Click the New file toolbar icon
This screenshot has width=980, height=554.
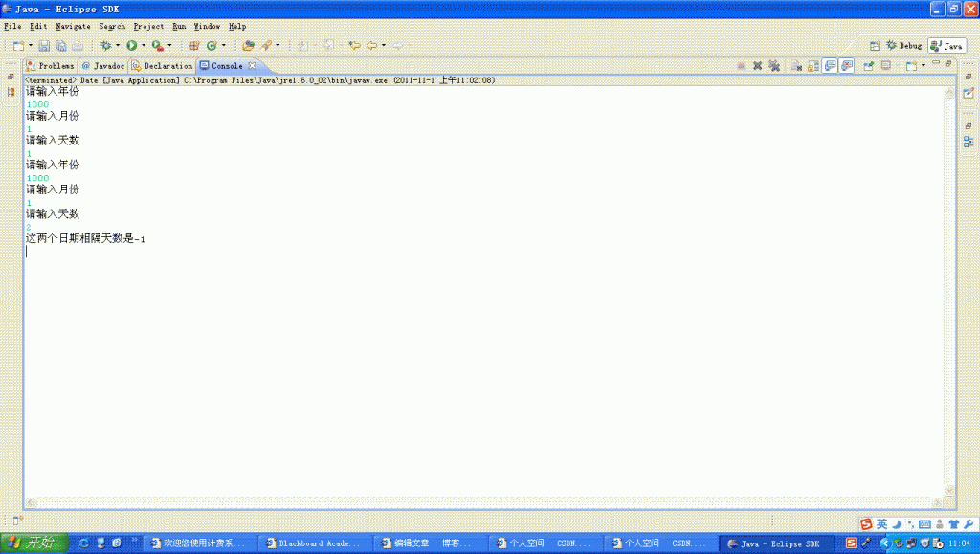18,46
